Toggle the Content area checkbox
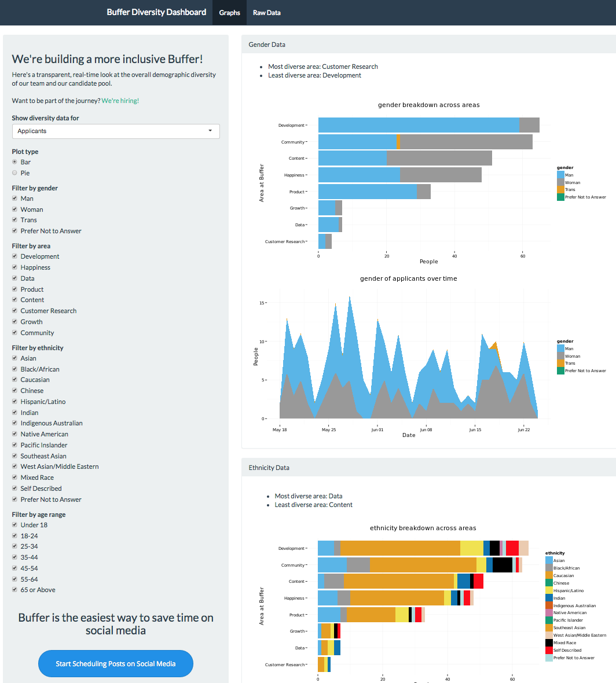616x683 pixels. click(x=15, y=300)
